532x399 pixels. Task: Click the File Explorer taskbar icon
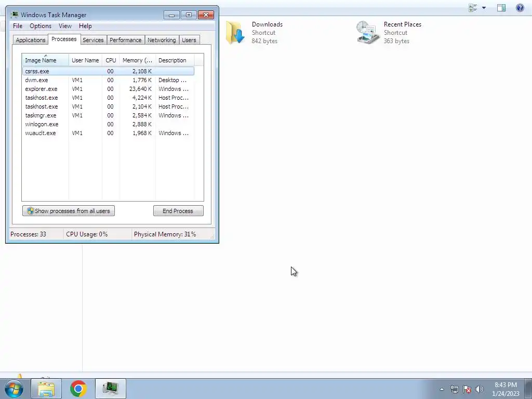point(46,389)
